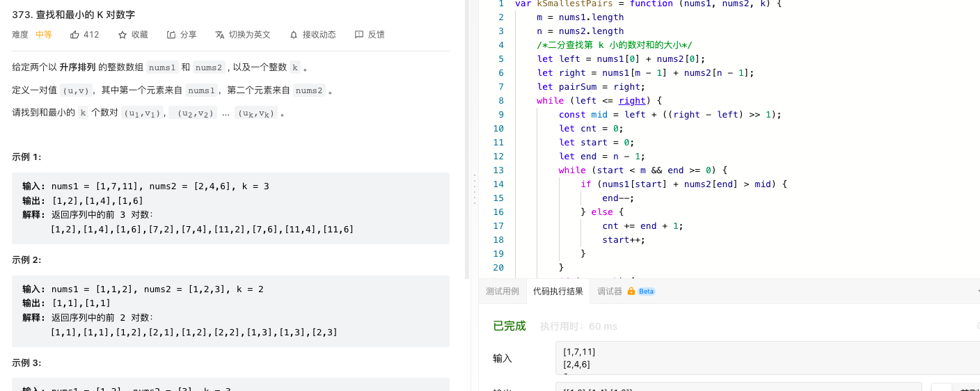This screenshot has height=391, width=980.
Task: Open the 调试器 Beta tab
Action: pyautogui.click(x=626, y=292)
